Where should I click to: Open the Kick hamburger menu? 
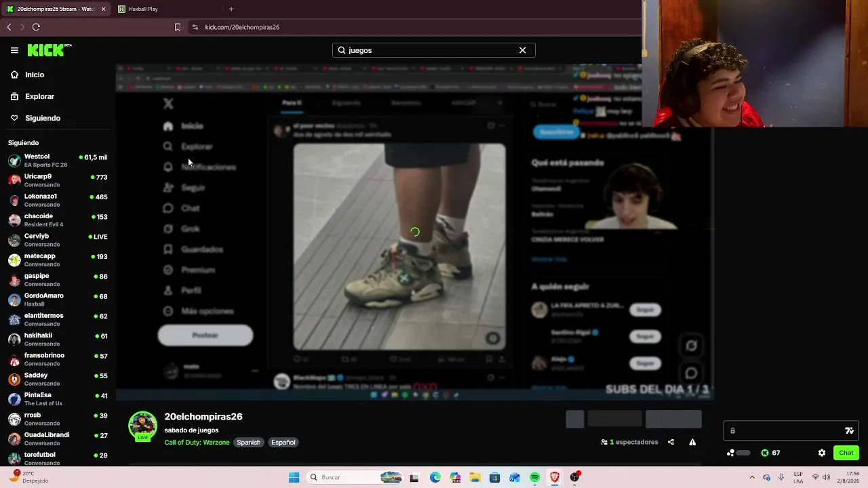tap(14, 50)
